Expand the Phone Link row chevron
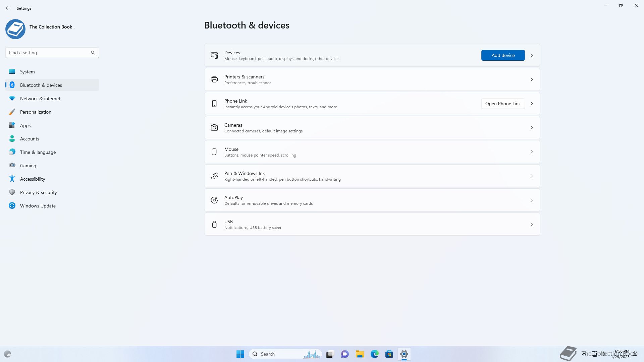Image resolution: width=644 pixels, height=362 pixels. tap(532, 104)
